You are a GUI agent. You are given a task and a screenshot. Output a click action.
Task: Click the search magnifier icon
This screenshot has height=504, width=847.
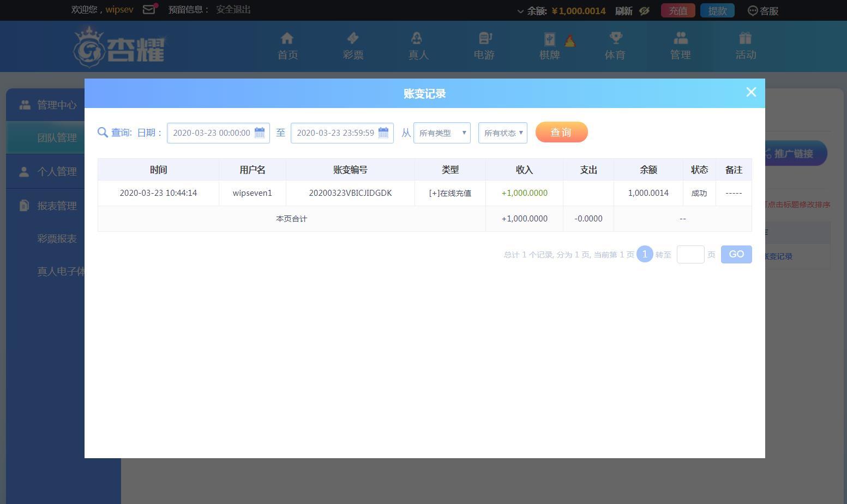point(103,133)
